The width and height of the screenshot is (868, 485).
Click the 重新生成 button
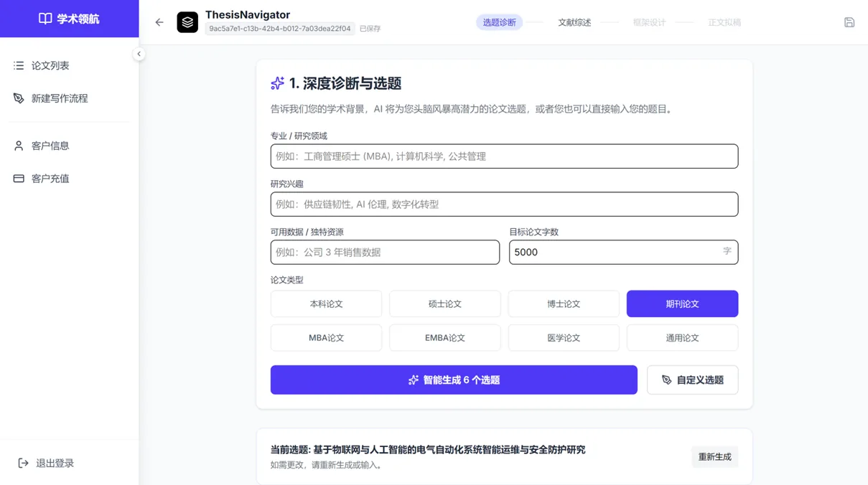coord(714,457)
